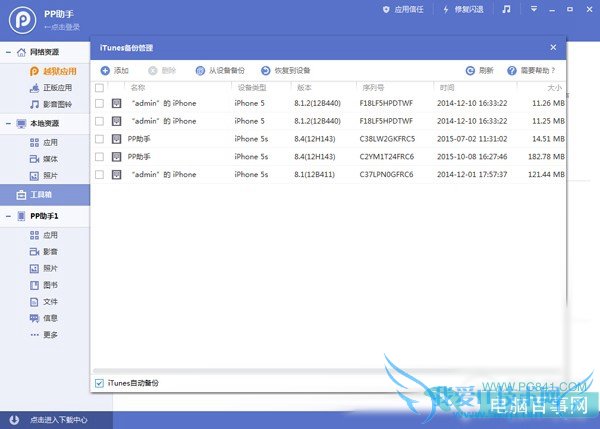600x429 pixels.
Task: Sort by the 时间 column header
Action: point(447,88)
